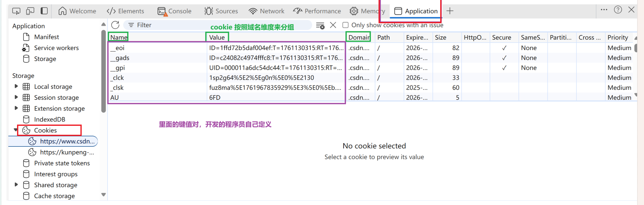
Task: Select the __eoi cookie row
Action: tap(371, 48)
